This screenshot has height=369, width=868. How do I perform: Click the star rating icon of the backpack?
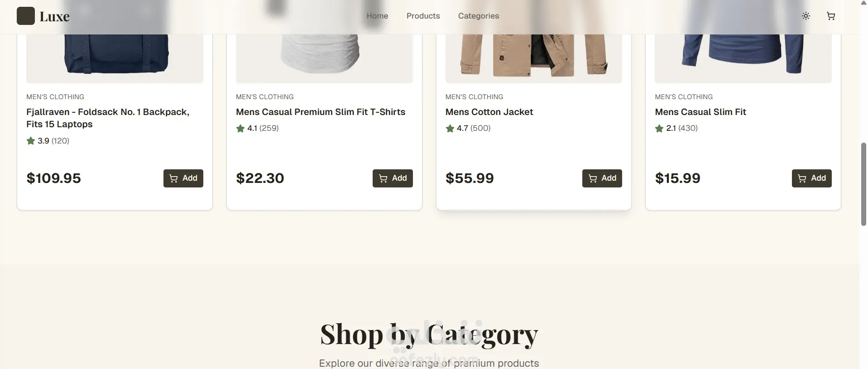(x=31, y=141)
